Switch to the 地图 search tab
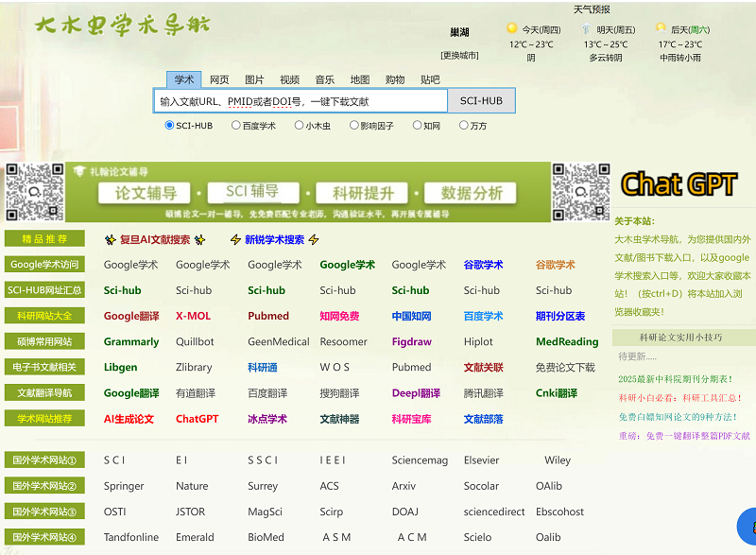The image size is (756, 555). 360,79
